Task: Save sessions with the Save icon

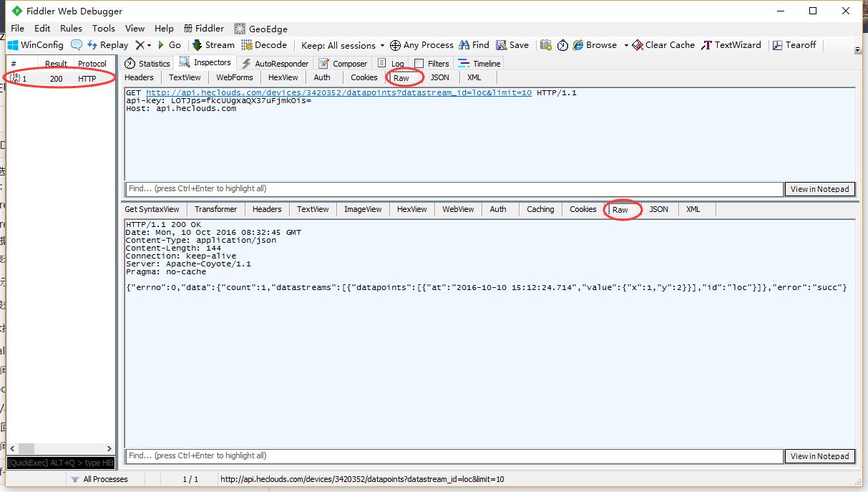Action: coord(512,44)
